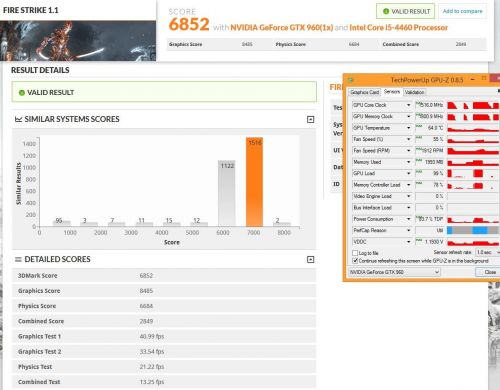Open the Fan Speed (%) sensor dropdown
Screen dimensions: 500x390
408,139
